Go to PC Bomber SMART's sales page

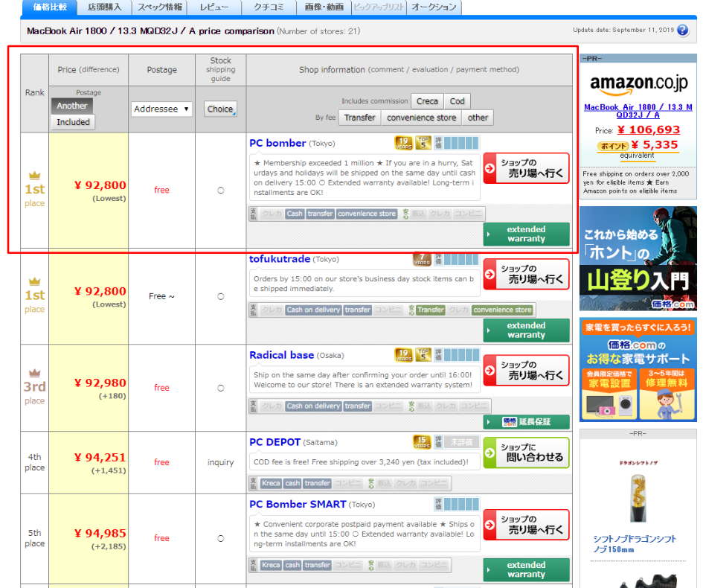[527, 524]
